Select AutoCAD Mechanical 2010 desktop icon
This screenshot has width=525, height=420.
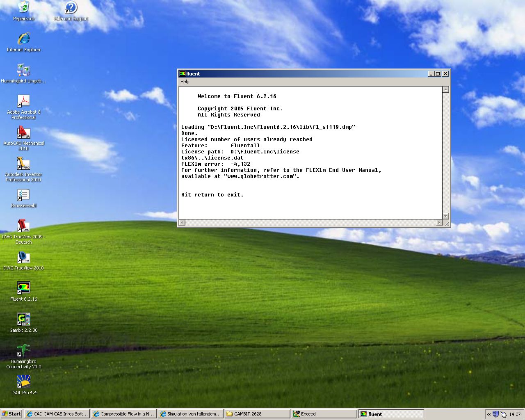pos(23,139)
